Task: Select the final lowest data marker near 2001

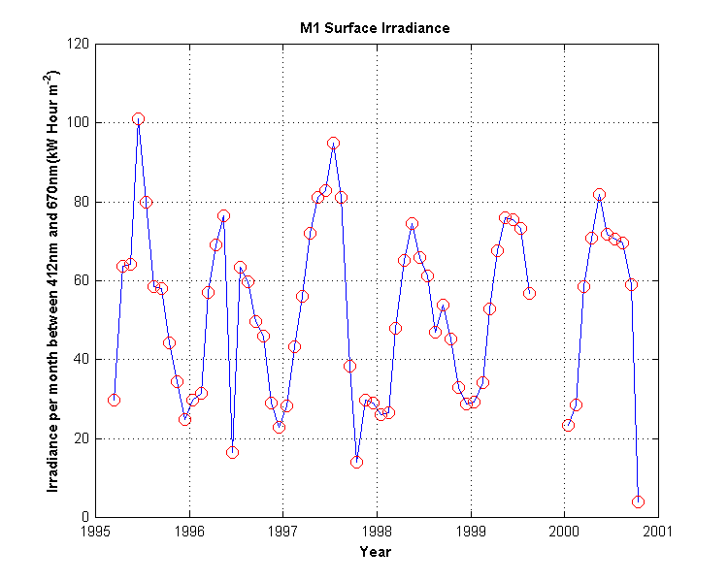Action: (638, 501)
